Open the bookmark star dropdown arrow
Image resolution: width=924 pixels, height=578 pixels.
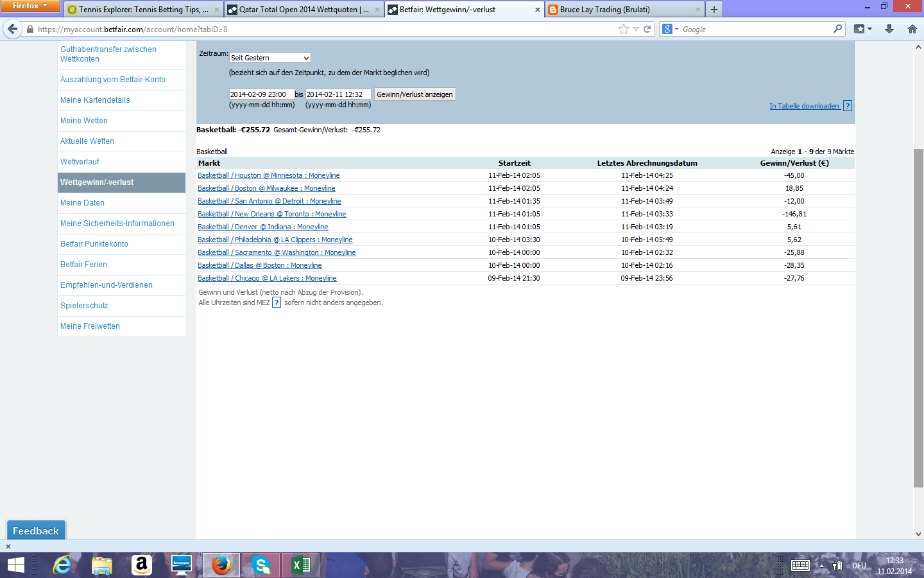click(x=636, y=29)
